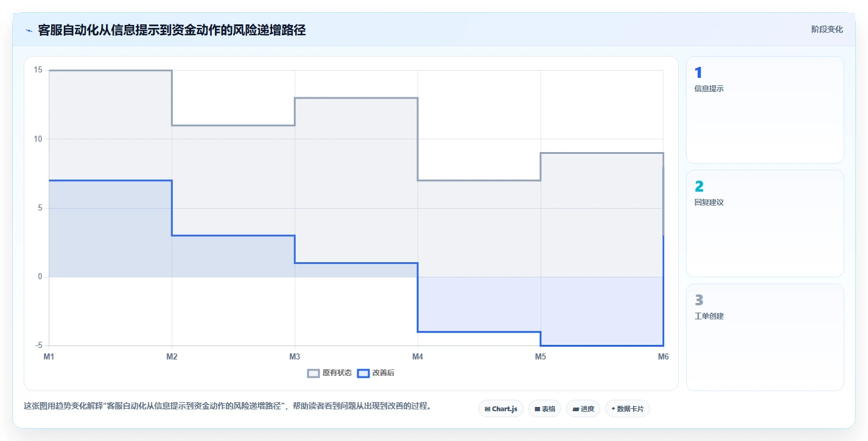The width and height of the screenshot is (868, 441).
Task: Toggle the 原有状态 legend series
Action: [329, 373]
